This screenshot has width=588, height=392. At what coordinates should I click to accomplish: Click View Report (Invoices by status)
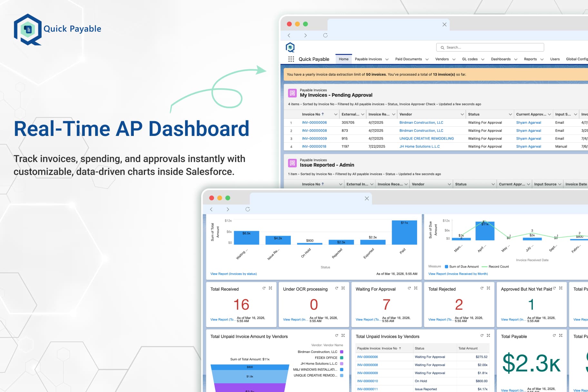(x=233, y=274)
